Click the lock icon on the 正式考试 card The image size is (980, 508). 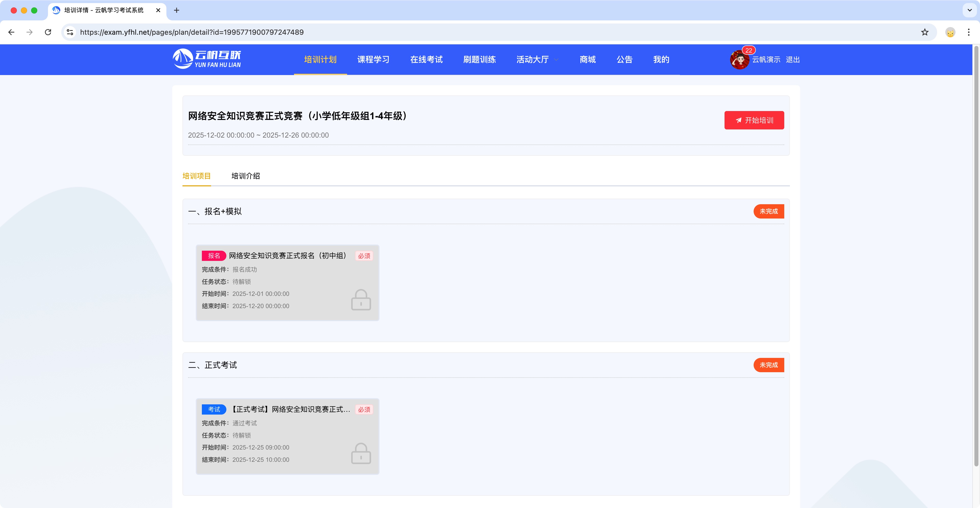click(x=361, y=454)
